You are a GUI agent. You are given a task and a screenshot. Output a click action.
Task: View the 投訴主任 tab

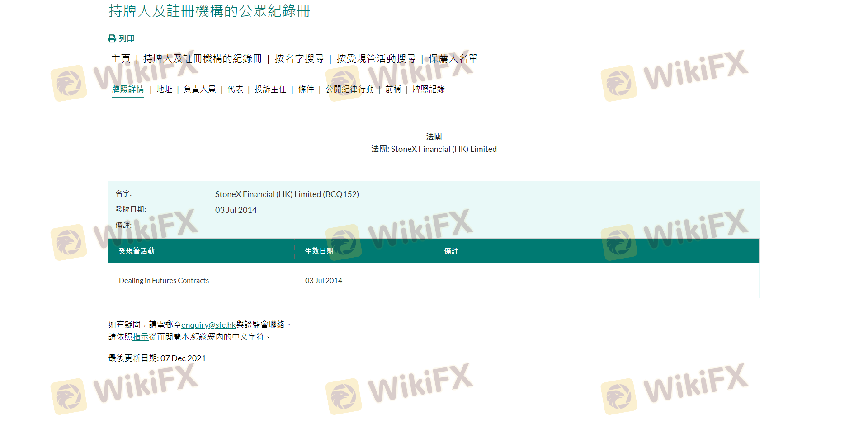point(270,89)
